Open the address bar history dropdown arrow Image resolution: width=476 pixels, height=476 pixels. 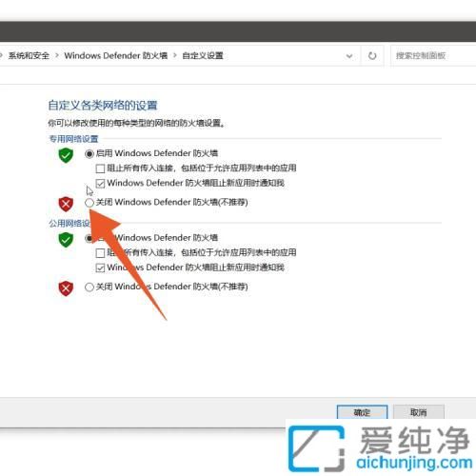point(349,56)
